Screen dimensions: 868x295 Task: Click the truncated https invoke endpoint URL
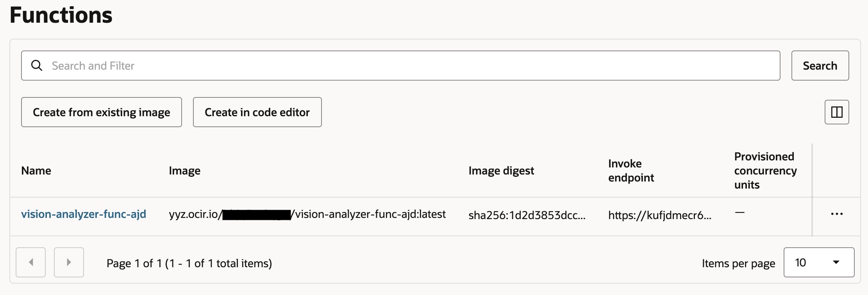coord(660,215)
